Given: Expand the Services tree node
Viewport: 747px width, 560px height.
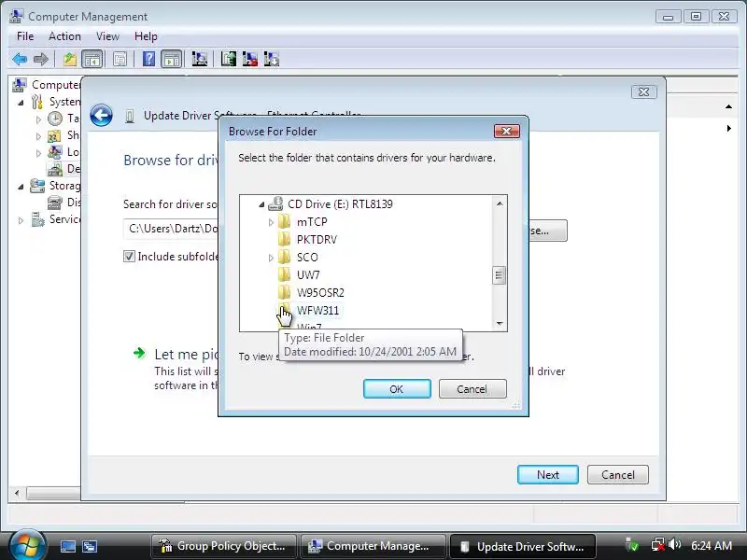Looking at the screenshot, I should pos(21,220).
